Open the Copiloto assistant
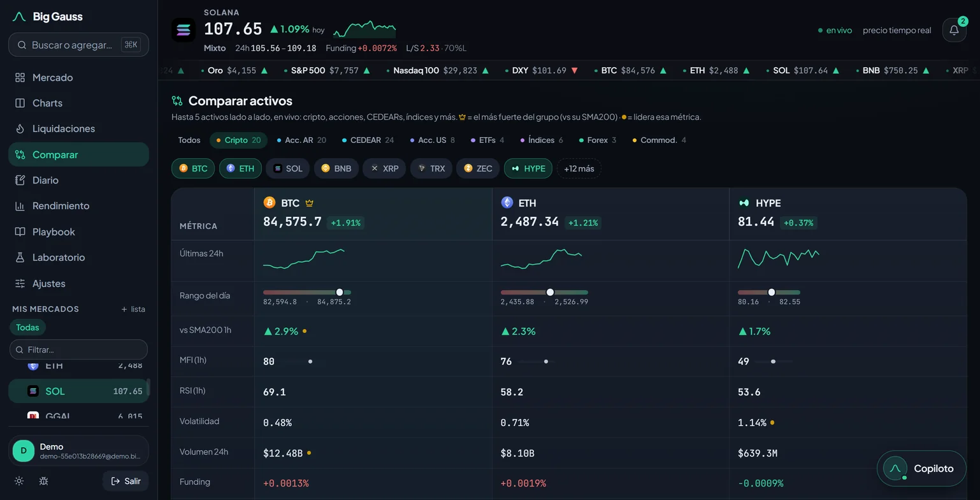The height and width of the screenshot is (500, 980). [921, 469]
